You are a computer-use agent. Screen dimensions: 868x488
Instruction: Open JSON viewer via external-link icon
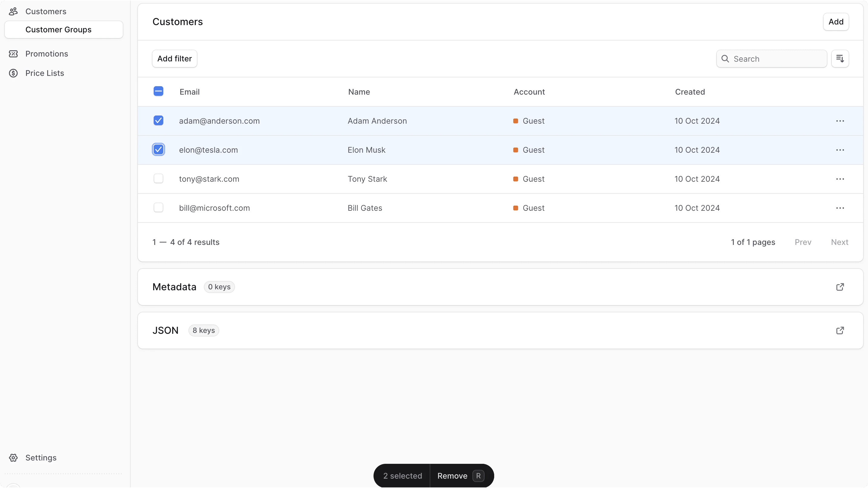(840, 330)
